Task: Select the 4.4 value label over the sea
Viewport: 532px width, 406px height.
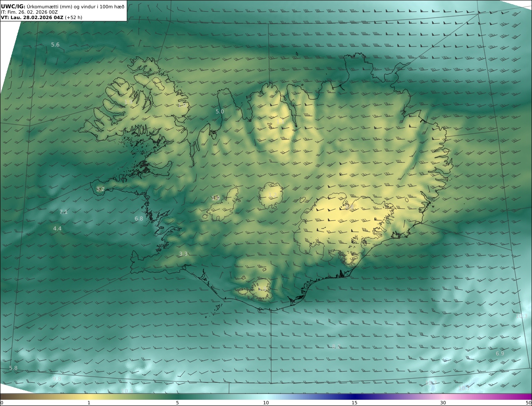Action: tap(57, 229)
